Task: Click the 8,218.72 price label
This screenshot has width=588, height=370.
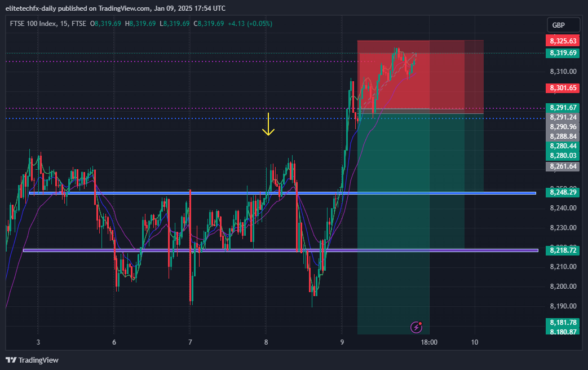Action: [563, 250]
